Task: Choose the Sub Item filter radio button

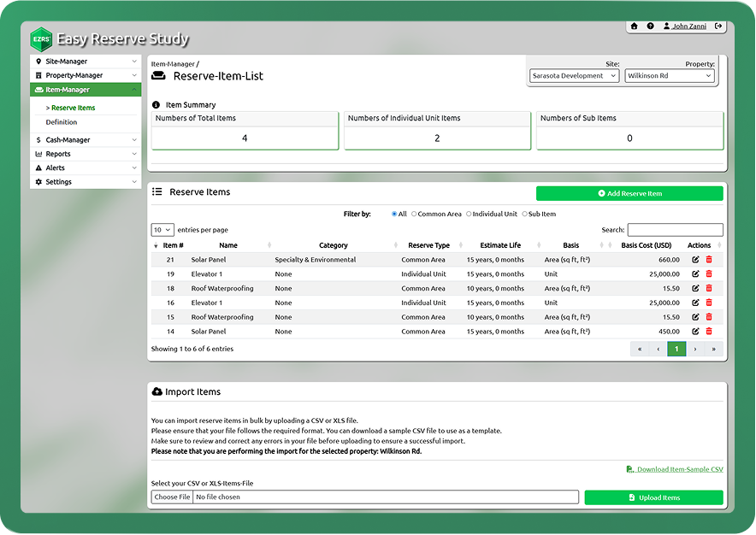Action: coord(524,214)
